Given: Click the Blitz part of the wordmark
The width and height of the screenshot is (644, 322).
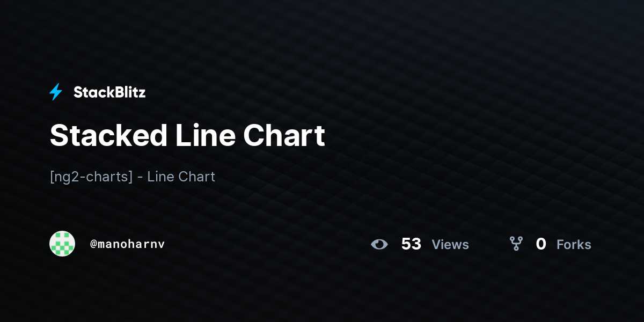Looking at the screenshot, I should 128,92.
